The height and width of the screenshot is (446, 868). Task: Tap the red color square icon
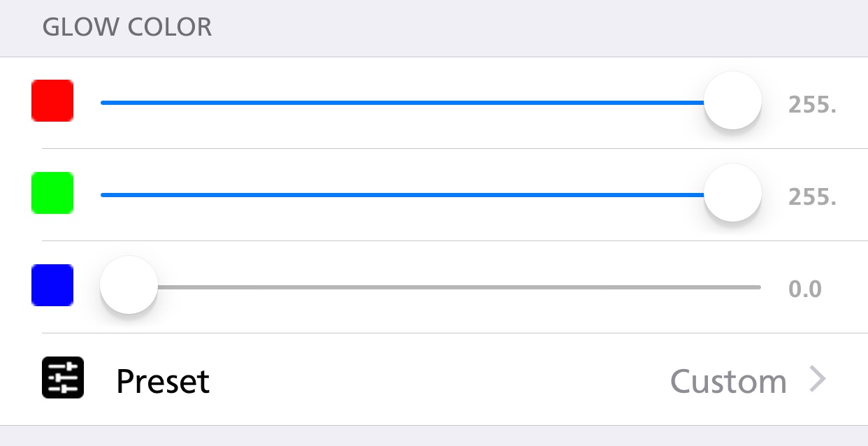[x=52, y=101]
